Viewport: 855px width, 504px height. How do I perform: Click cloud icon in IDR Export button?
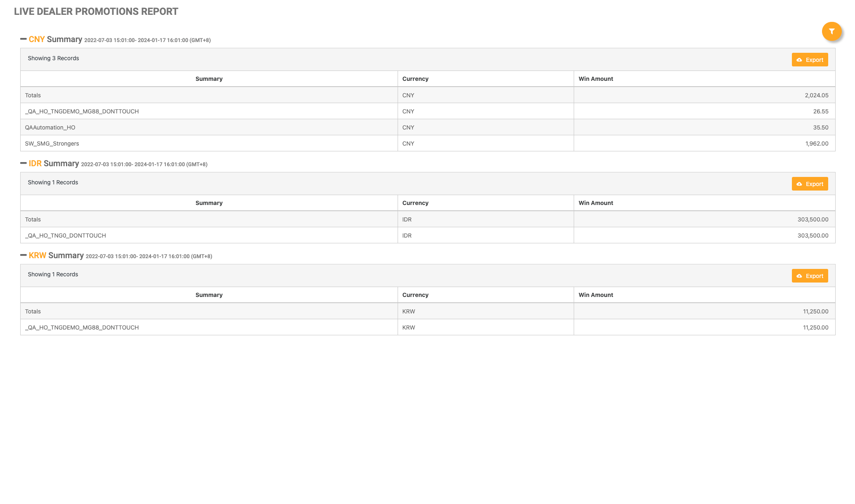(799, 184)
